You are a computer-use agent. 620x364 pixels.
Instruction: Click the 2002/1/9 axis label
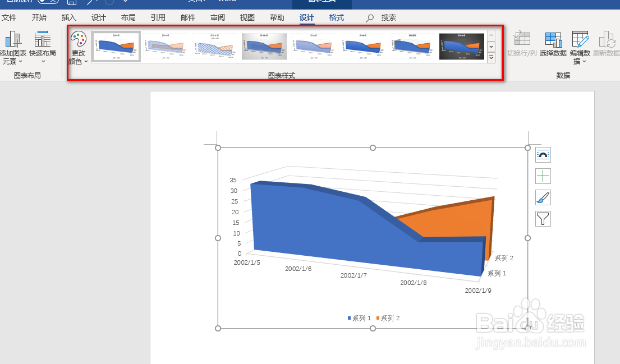(x=478, y=291)
